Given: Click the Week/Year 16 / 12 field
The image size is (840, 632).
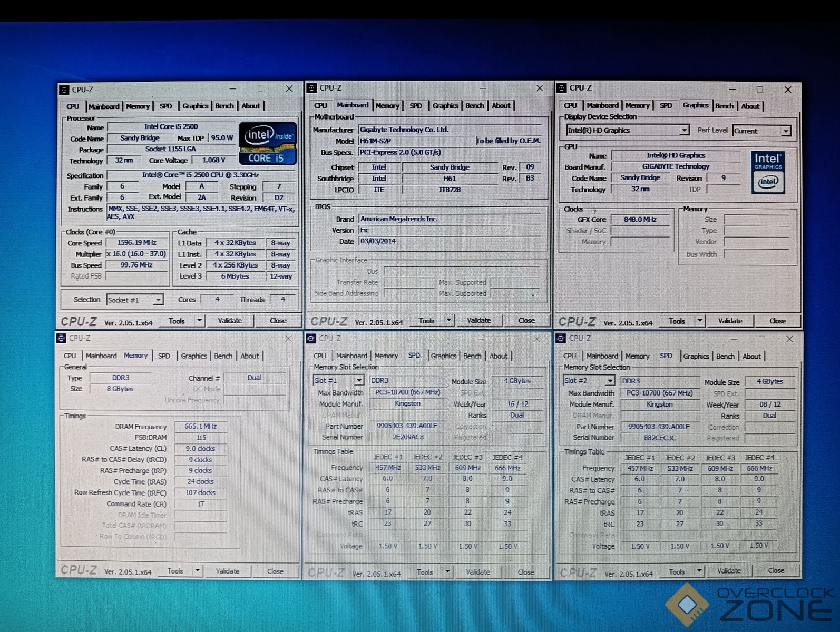Looking at the screenshot, I should [517, 404].
